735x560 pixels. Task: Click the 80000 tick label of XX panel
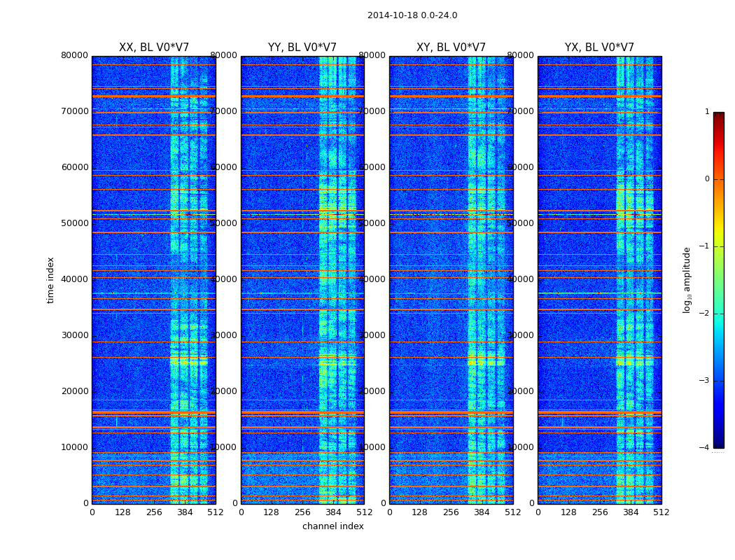pos(74,55)
